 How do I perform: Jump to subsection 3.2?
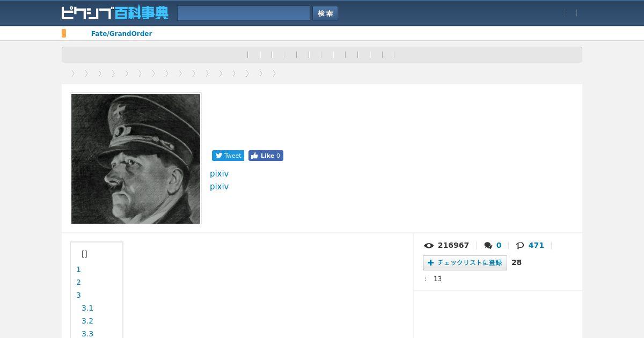point(87,321)
